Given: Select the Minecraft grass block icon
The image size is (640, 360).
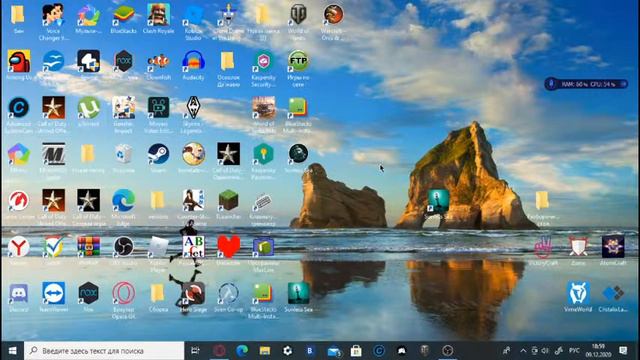Looking at the screenshot, I should (x=229, y=200).
